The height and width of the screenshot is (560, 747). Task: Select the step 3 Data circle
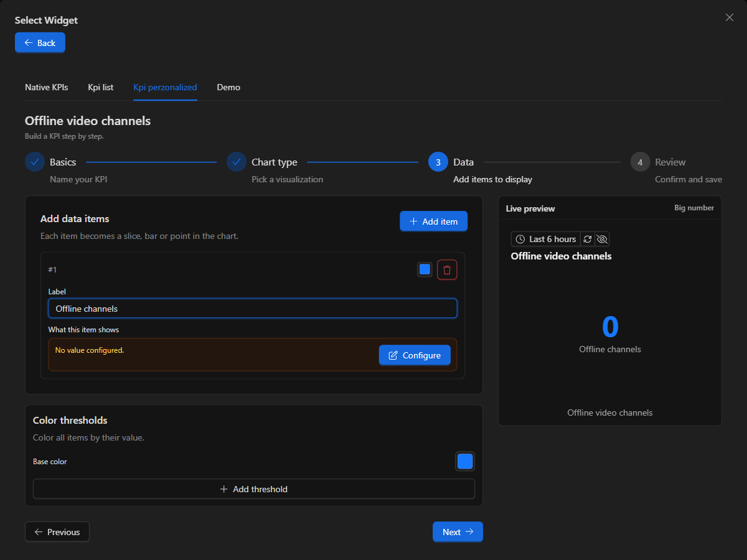[x=438, y=162]
